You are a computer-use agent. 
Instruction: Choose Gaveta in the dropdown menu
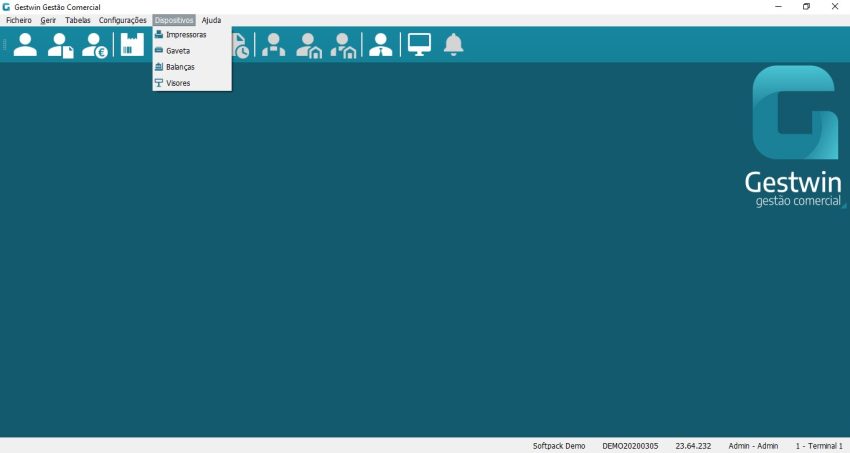[178, 51]
